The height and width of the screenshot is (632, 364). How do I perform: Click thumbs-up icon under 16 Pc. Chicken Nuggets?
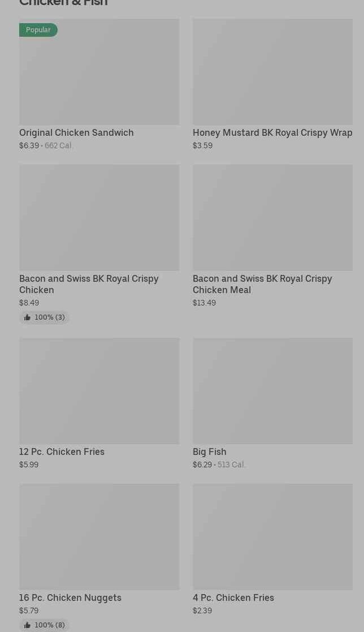27,625
